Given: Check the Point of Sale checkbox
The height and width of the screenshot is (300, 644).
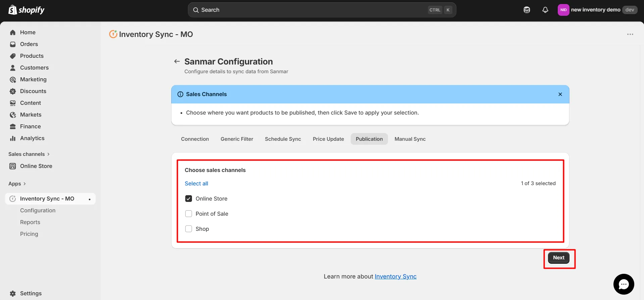Looking at the screenshot, I should 189,214.
